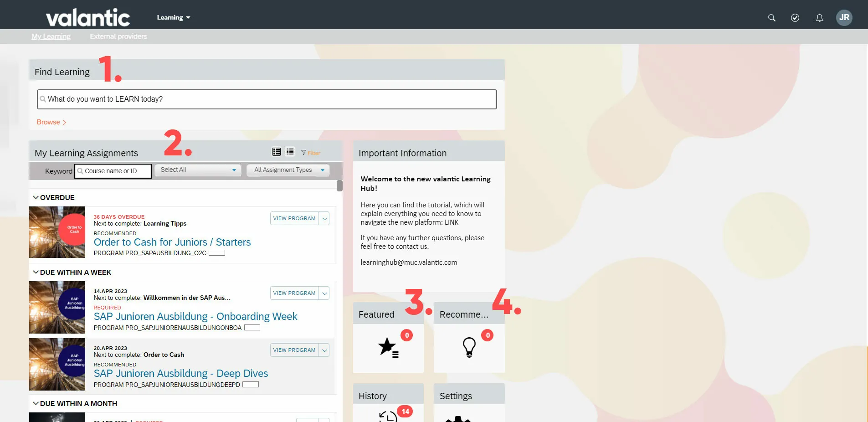This screenshot has width=868, height=422.
Task: Open the Learning dropdown menu
Action: [x=174, y=18]
